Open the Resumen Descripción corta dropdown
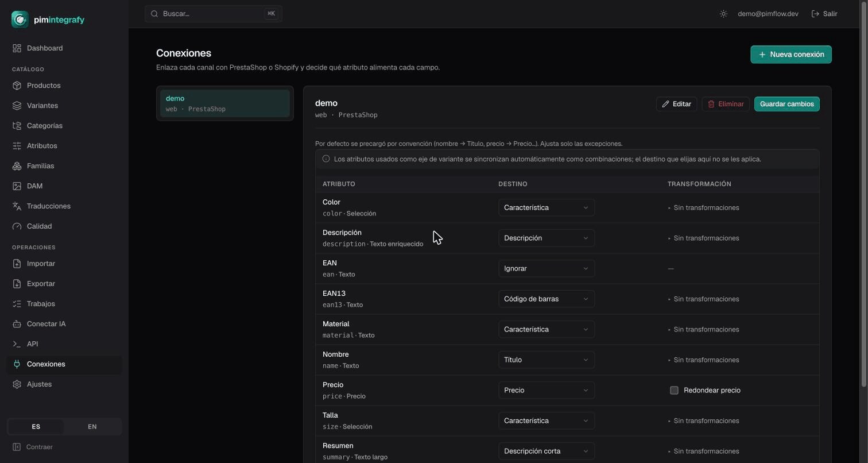Image resolution: width=868 pixels, height=463 pixels. tap(547, 452)
